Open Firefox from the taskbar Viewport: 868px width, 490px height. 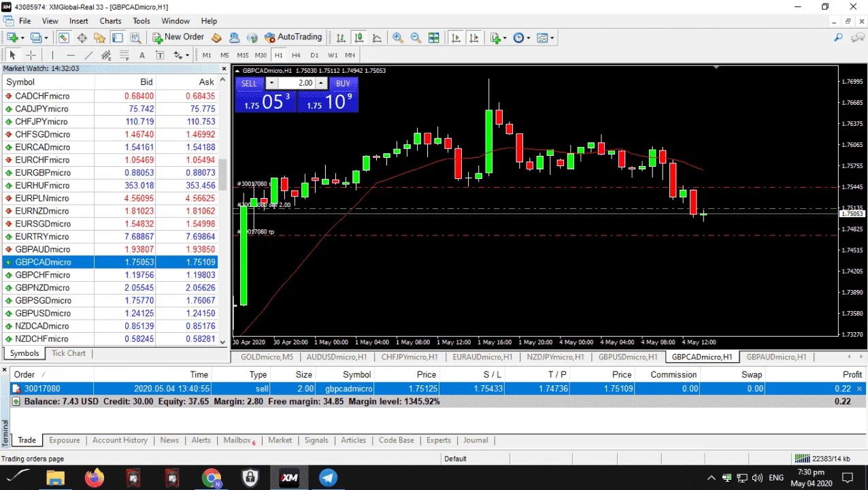point(94,478)
